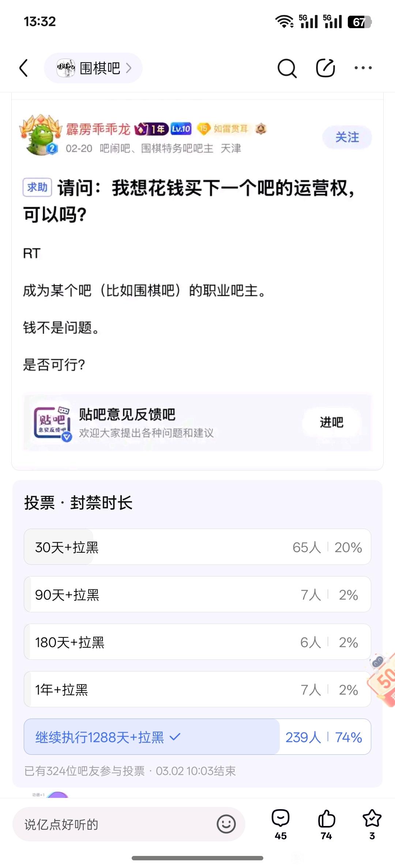The height and width of the screenshot is (868, 395).
Task: Tap the back arrow icon
Action: 24,68
